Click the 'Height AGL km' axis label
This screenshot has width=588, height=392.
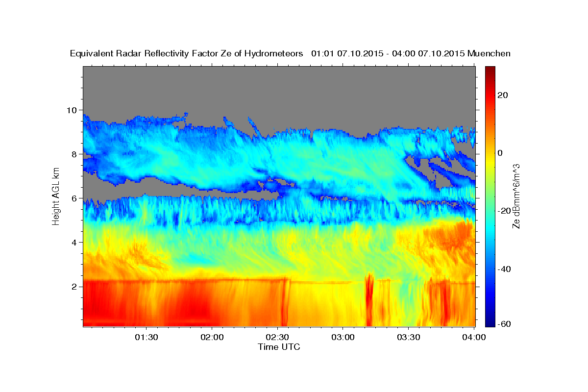(x=56, y=196)
